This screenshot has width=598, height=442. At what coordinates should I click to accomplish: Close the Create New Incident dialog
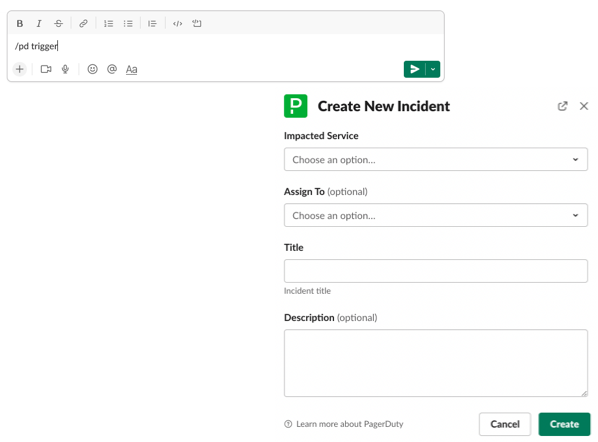tap(584, 106)
